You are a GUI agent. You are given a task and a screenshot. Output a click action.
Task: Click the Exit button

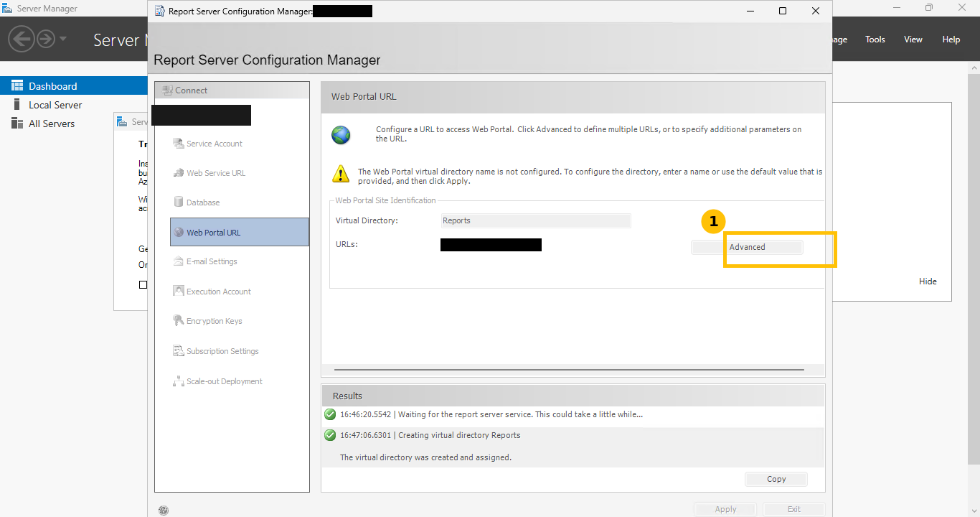pyautogui.click(x=793, y=509)
